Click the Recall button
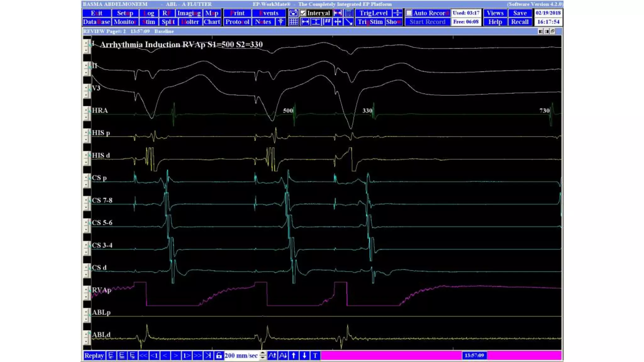644x362 pixels. tap(520, 22)
